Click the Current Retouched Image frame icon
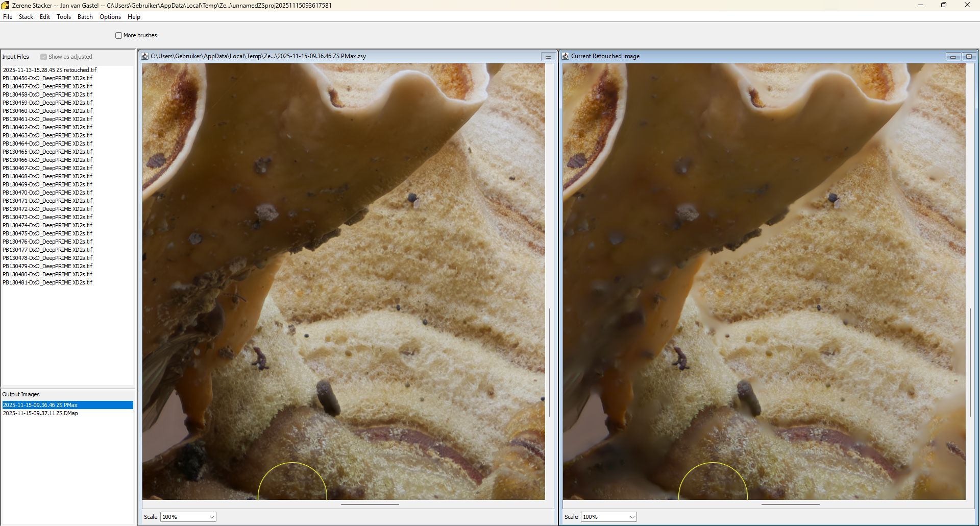980x526 pixels. 566,56
